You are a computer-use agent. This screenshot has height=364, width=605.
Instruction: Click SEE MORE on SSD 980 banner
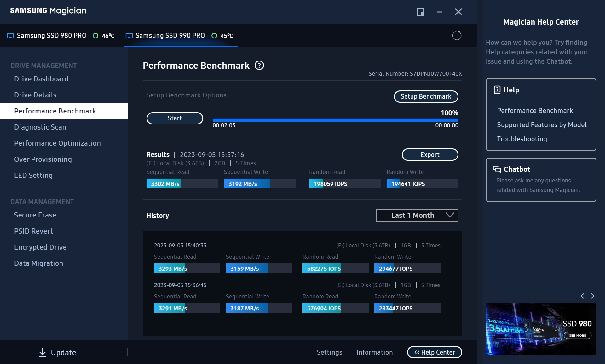click(577, 335)
